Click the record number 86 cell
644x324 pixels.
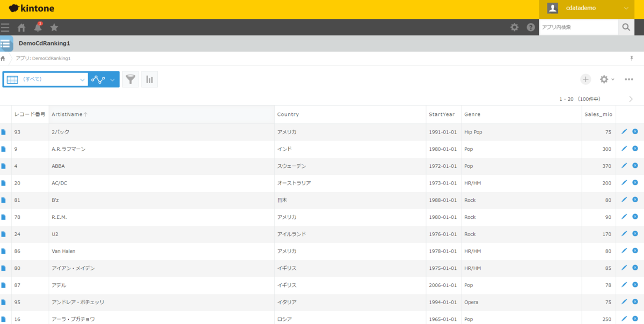[x=31, y=251]
